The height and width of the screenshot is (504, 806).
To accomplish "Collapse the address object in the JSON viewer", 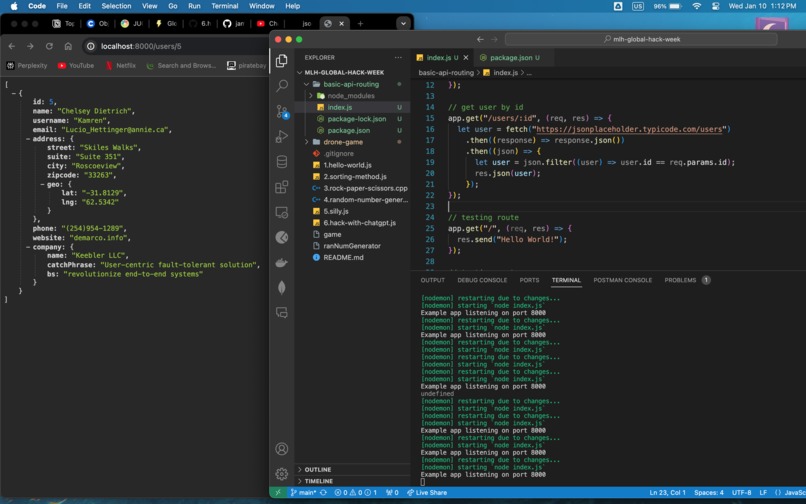I will pyautogui.click(x=29, y=139).
